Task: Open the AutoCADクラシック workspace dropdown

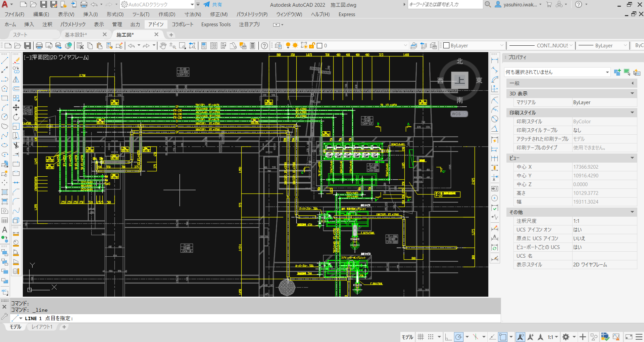Action: [x=192, y=5]
